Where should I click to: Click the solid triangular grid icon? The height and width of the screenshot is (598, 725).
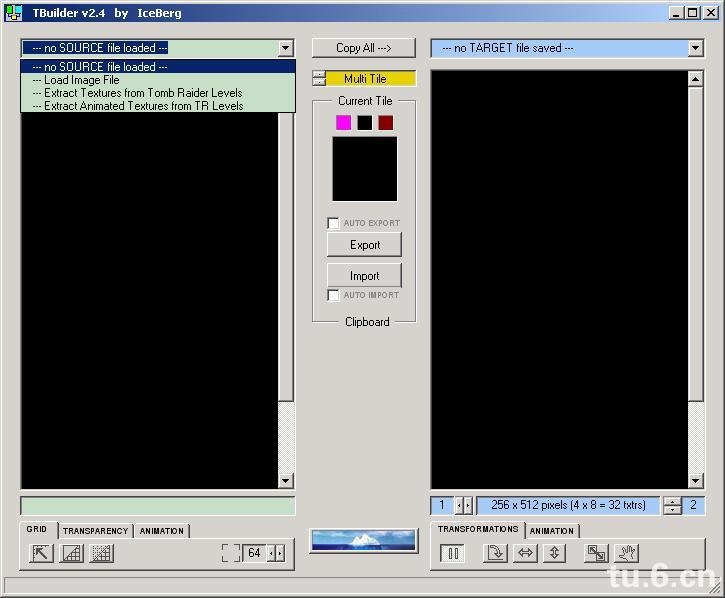tap(72, 553)
